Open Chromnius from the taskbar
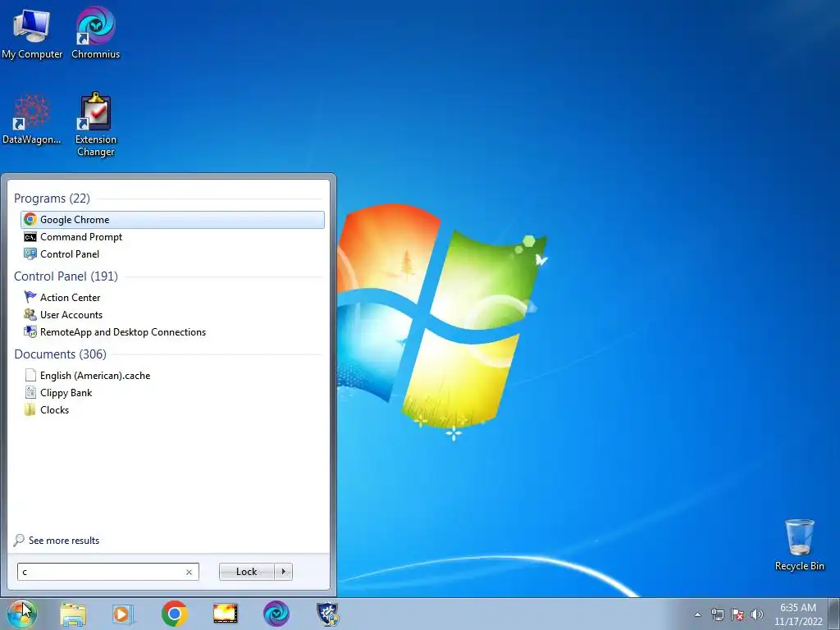The height and width of the screenshot is (630, 840). (276, 614)
